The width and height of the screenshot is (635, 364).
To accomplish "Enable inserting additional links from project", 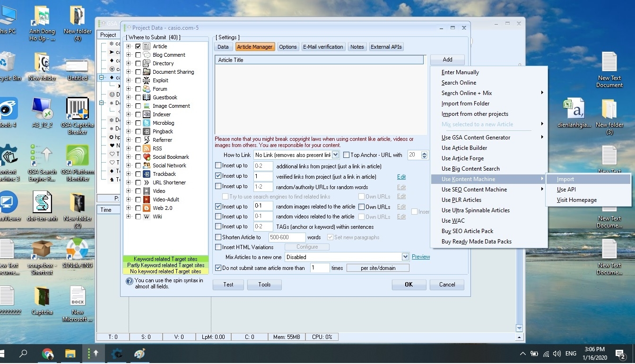I will coord(218,165).
